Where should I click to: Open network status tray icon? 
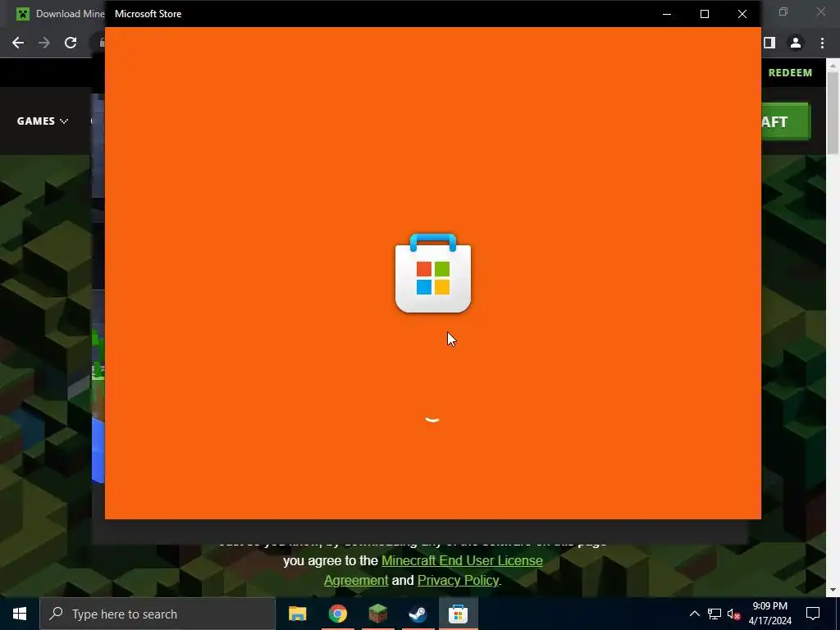coord(714,614)
